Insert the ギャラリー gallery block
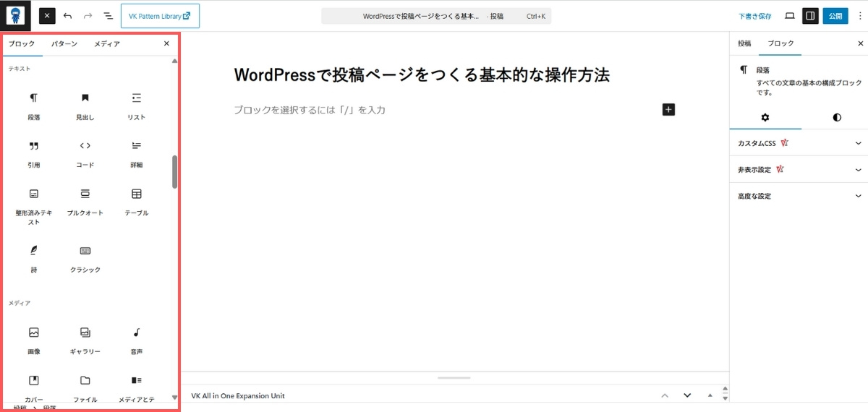The height and width of the screenshot is (412, 868). tap(85, 340)
